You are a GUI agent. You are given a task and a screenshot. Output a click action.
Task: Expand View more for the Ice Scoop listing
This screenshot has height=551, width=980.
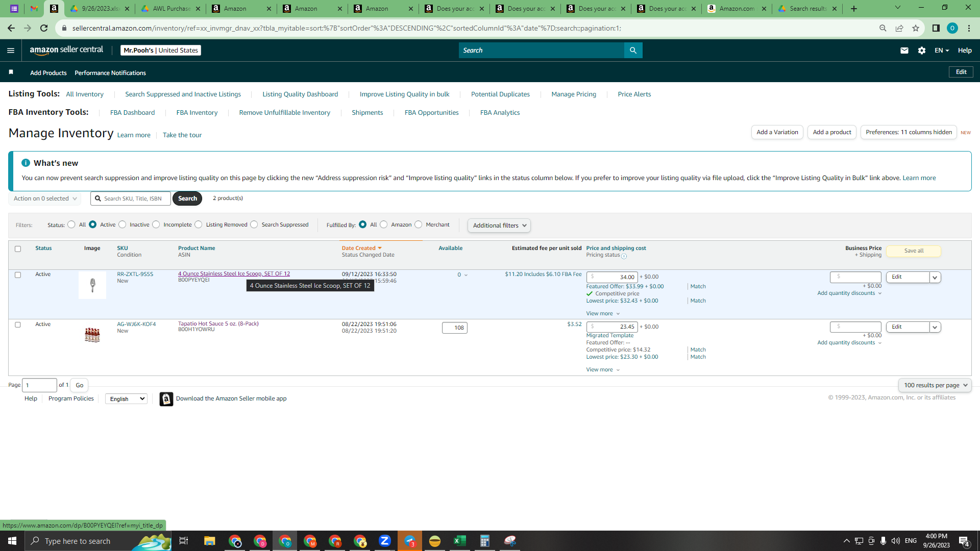point(603,314)
